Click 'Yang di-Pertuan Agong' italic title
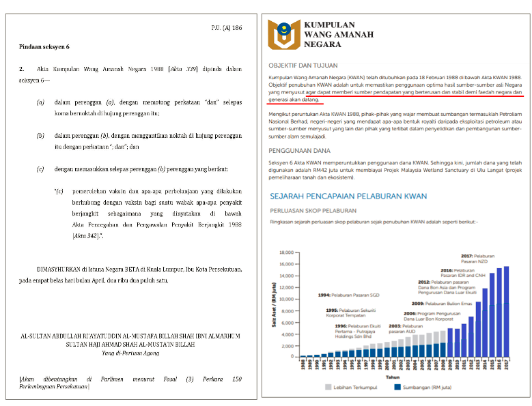This screenshot has width=532, height=406. coord(130,353)
